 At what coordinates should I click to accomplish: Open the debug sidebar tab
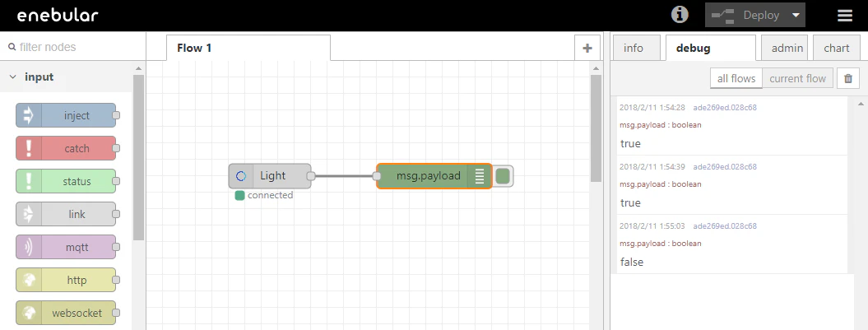coord(711,48)
